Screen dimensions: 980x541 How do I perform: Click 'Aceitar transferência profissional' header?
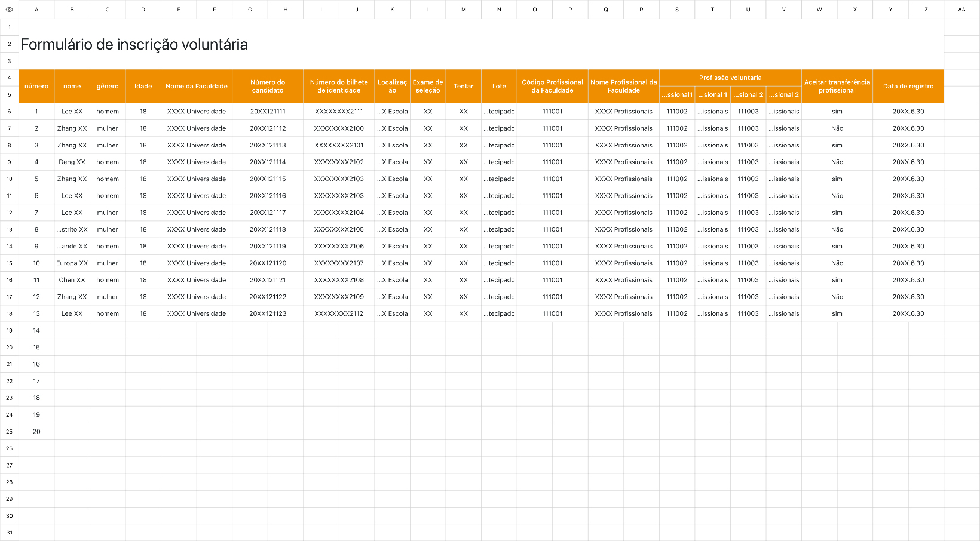coord(837,87)
